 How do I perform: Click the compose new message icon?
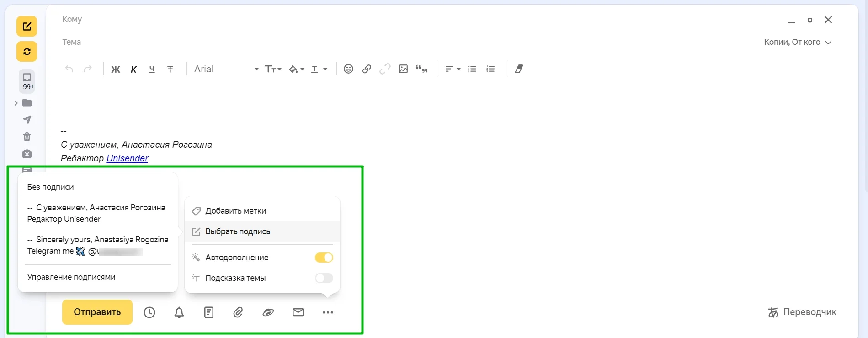27,26
